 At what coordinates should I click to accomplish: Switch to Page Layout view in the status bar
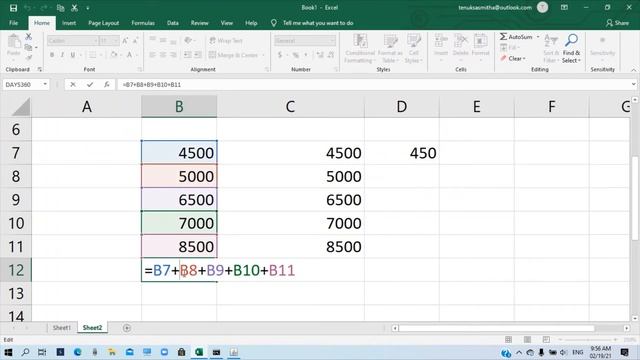[x=527, y=340]
